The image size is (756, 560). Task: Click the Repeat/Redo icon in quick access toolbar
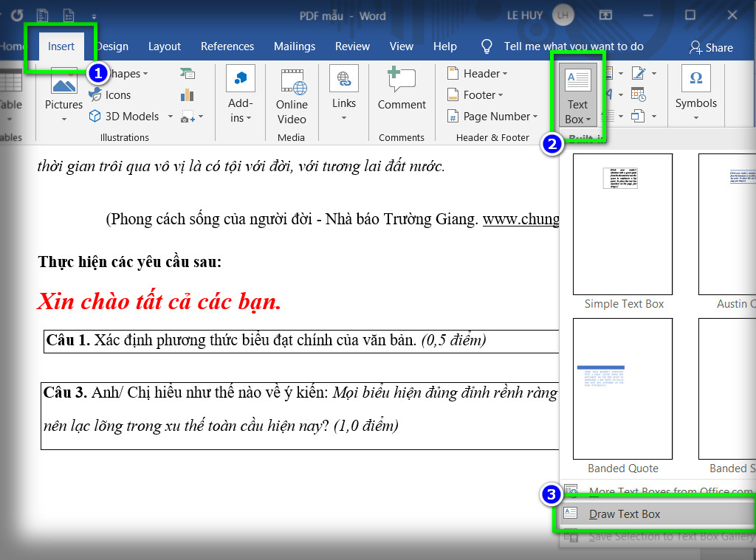[17, 15]
